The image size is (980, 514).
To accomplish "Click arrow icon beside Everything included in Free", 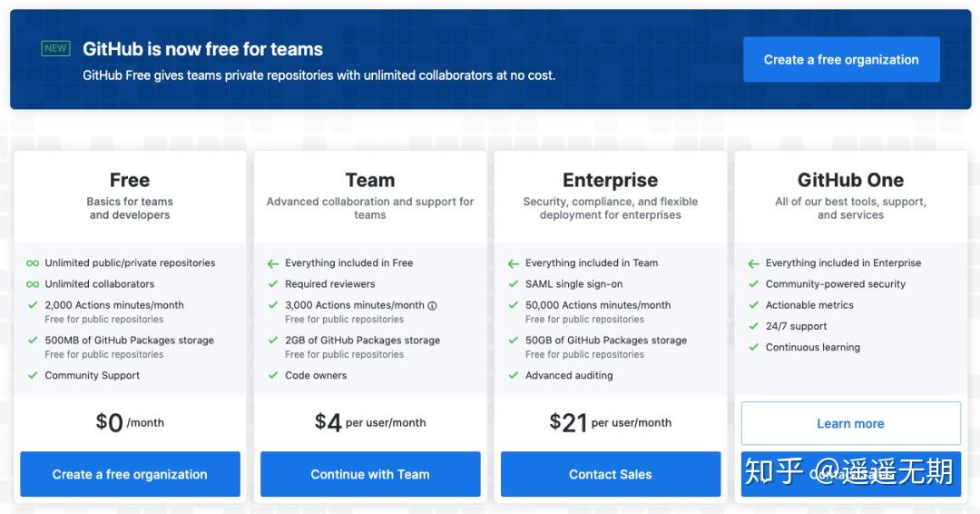I will [x=272, y=263].
